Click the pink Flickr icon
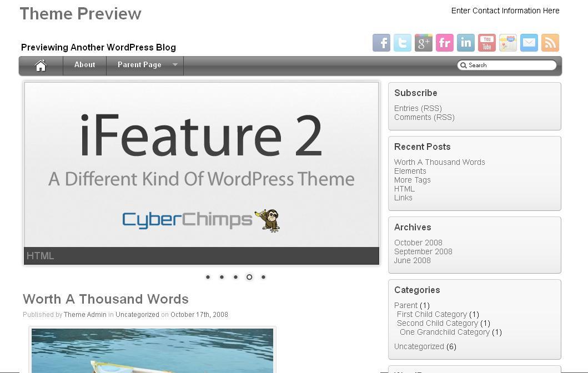The width and height of the screenshot is (588, 373). pos(445,43)
